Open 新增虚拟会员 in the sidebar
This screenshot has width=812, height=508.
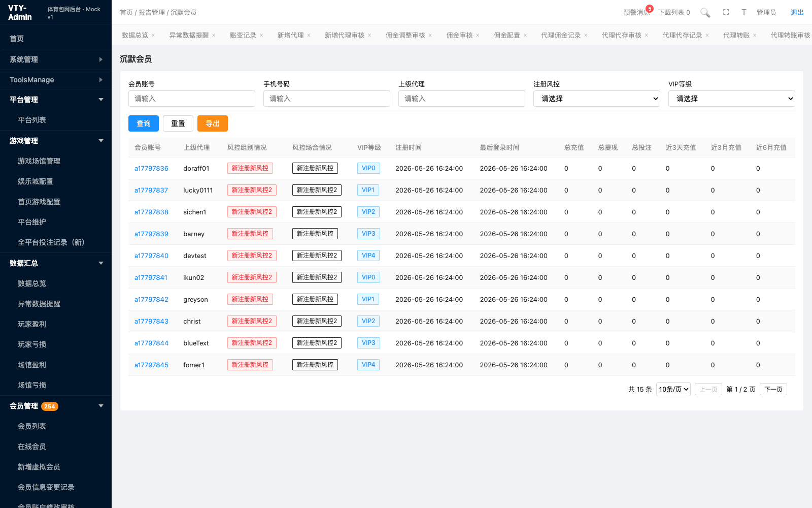(x=56, y=467)
